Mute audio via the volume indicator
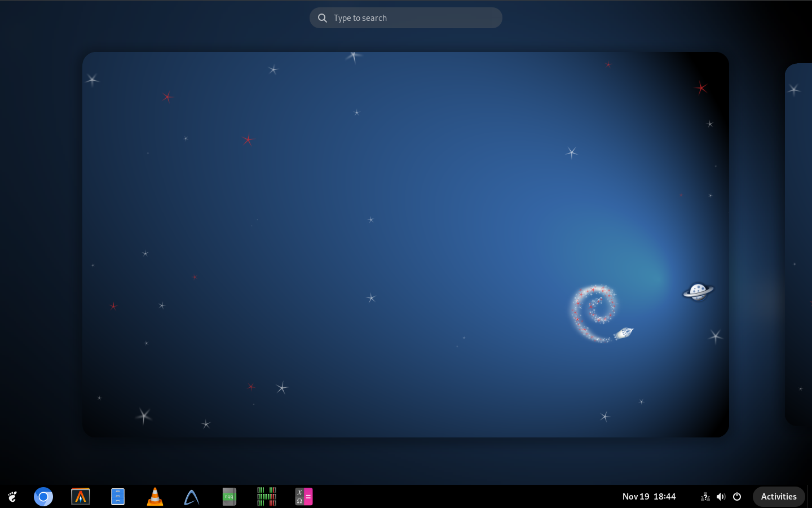The image size is (812, 508). tap(721, 497)
